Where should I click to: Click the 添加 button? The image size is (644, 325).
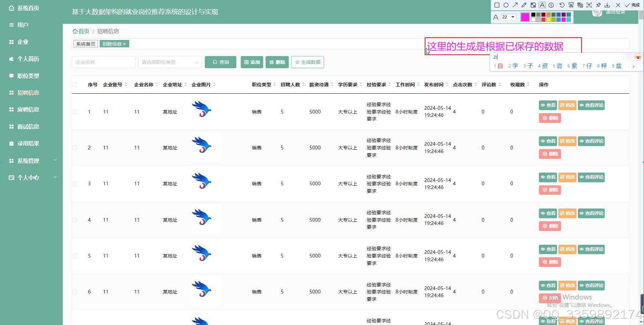252,62
